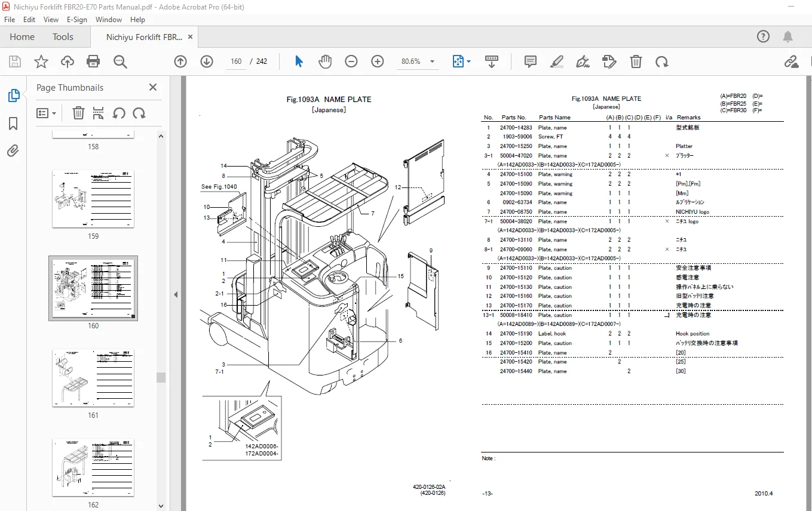Image resolution: width=812 pixels, height=511 pixels.
Task: Open the View menu
Action: click(51, 20)
